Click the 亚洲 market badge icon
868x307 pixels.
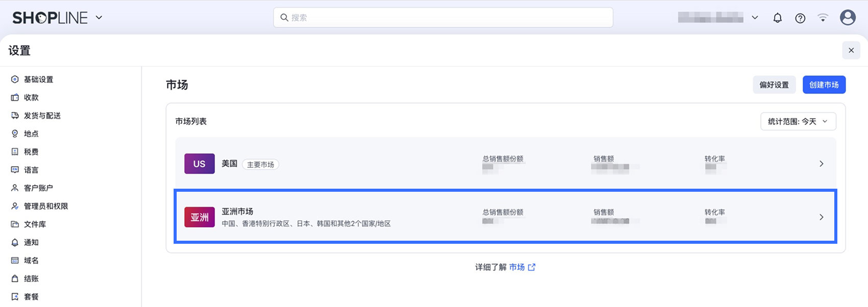pos(199,217)
